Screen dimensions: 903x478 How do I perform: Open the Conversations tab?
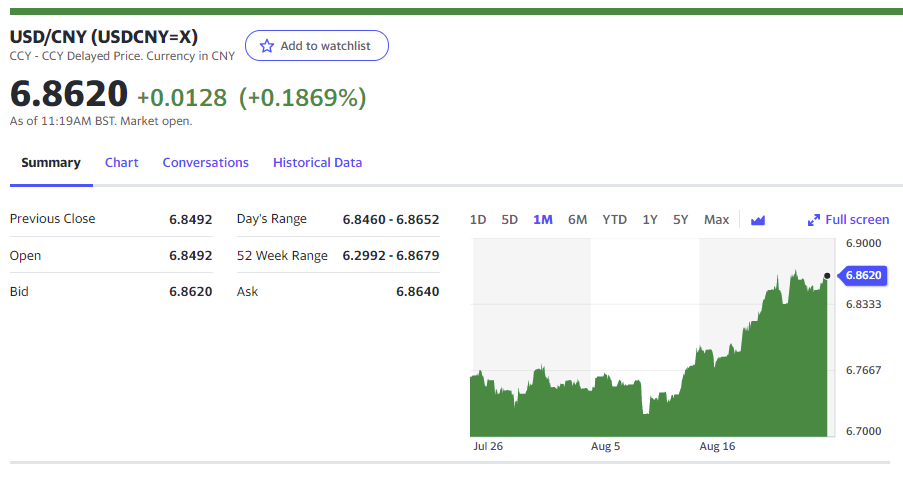point(205,163)
